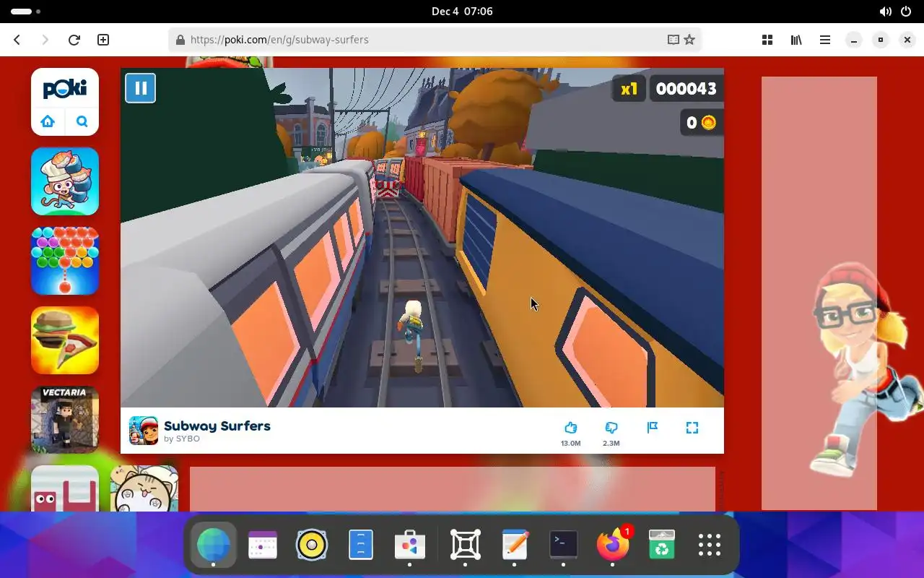The height and width of the screenshot is (578, 924).
Task: Open volume control in top bar
Action: coord(885,12)
